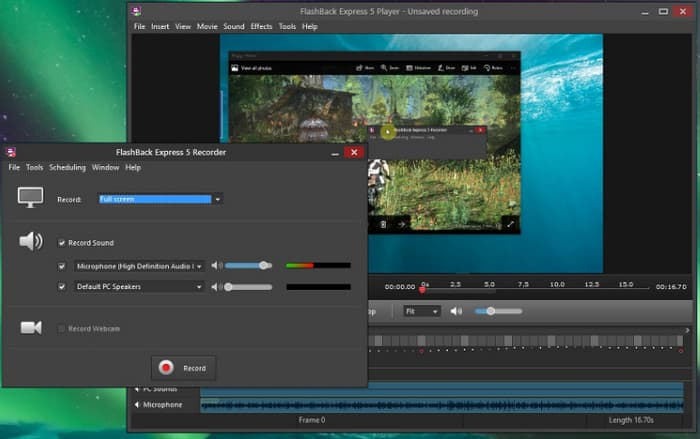700x439 pixels.
Task: Click the webcam camera icon
Action: (x=31, y=328)
